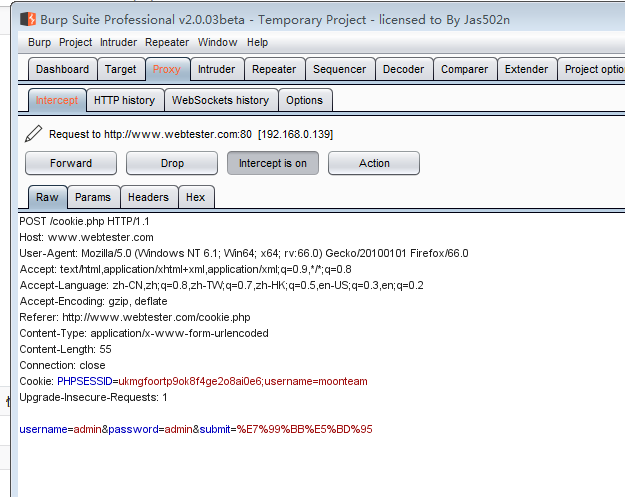Screen dimensions: 625x497
Task: Open the HTTP history sub-tab
Action: (x=124, y=100)
